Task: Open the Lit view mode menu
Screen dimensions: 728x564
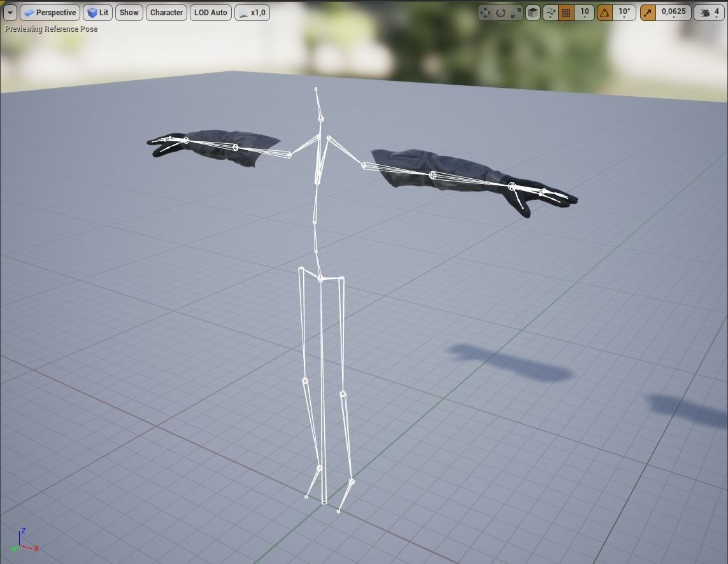Action: tap(98, 13)
